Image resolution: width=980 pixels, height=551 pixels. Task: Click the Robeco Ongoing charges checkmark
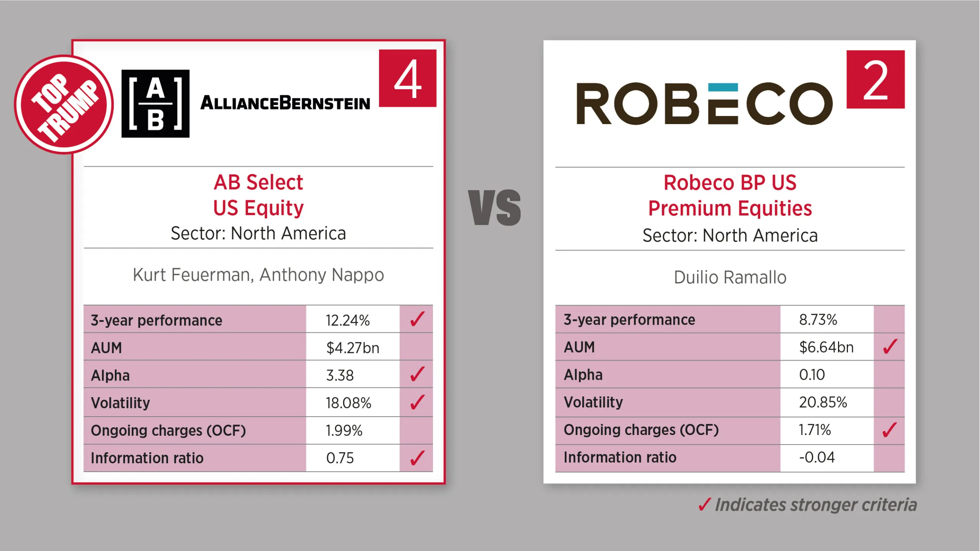(x=890, y=430)
